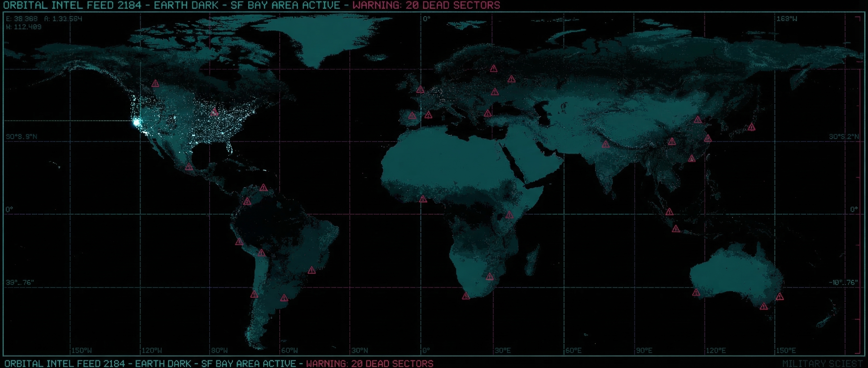The height and width of the screenshot is (368, 868).
Task: Select the warning marker over Ukraine
Action: (x=495, y=91)
